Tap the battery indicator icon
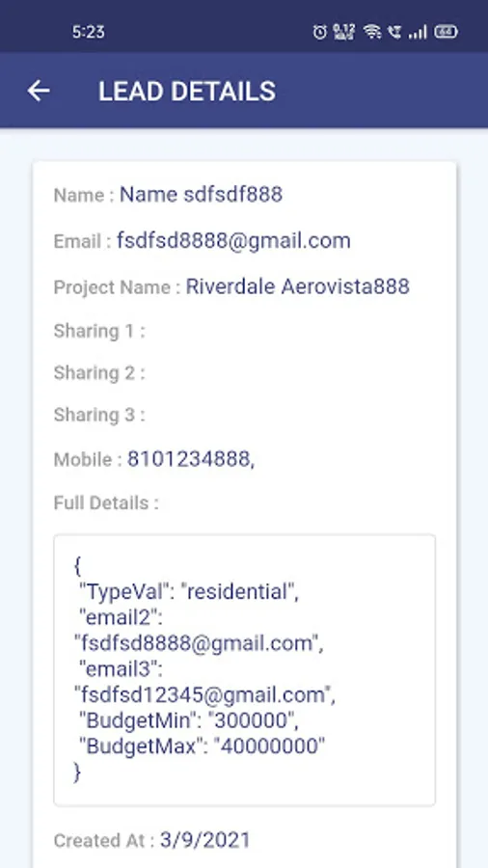Screen dimensions: 488x868 point(446,32)
